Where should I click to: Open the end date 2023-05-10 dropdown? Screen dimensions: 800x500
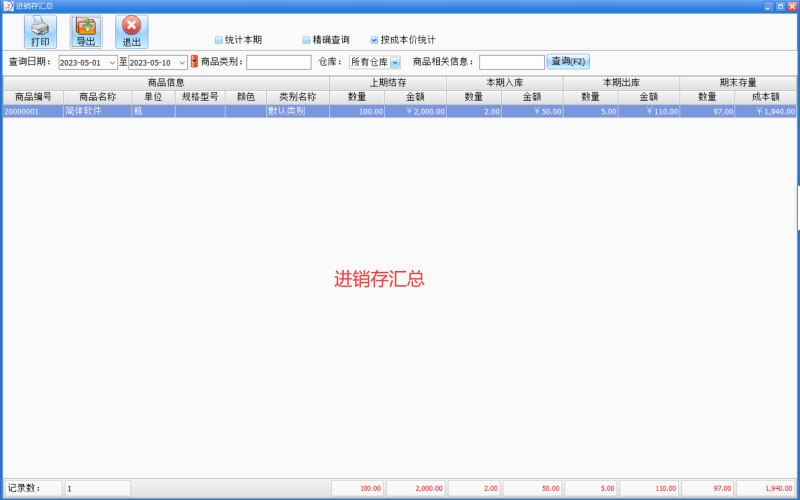(182, 63)
